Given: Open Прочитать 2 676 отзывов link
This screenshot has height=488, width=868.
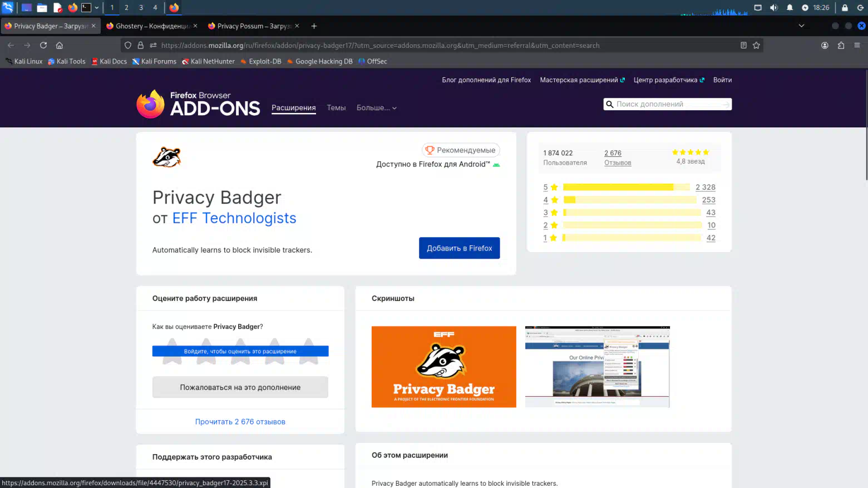Looking at the screenshot, I should (x=240, y=422).
